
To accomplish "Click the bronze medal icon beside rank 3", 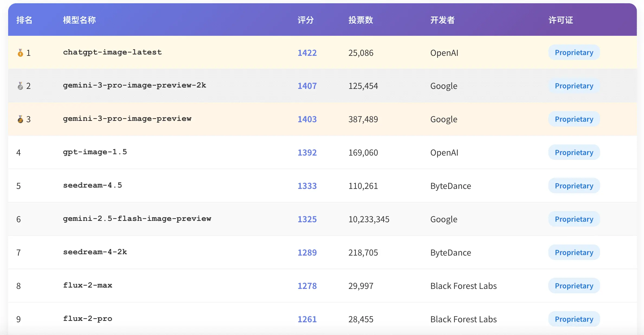I will coord(20,119).
